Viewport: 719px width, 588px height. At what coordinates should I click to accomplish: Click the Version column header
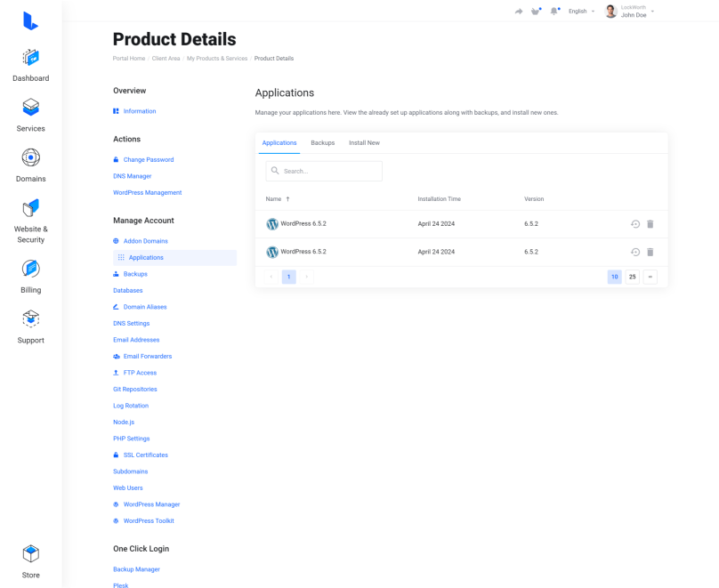pyautogui.click(x=534, y=199)
